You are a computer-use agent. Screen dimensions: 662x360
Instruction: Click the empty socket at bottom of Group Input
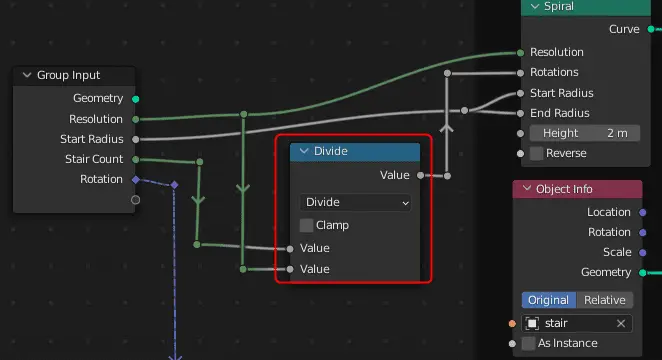coord(136,200)
